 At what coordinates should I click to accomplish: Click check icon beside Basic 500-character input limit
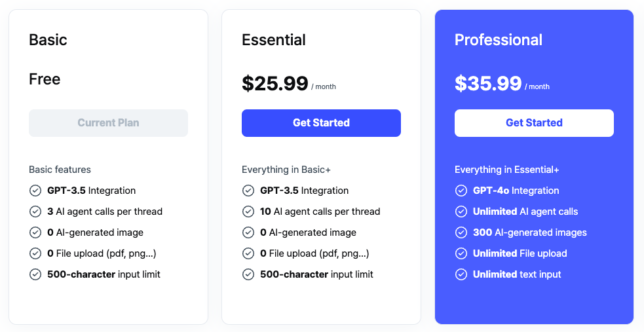[x=35, y=274]
